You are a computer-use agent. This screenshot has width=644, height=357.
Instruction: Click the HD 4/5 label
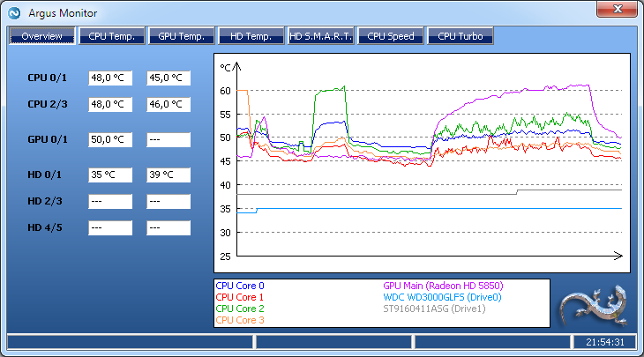tap(45, 227)
